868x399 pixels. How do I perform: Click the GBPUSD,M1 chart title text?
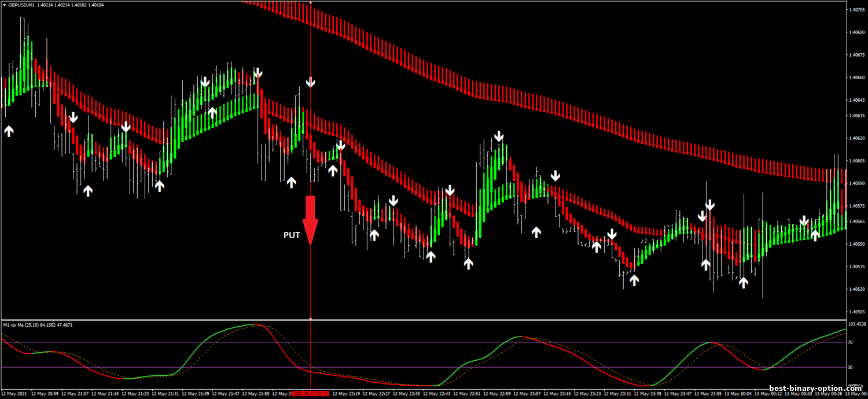pyautogui.click(x=18, y=5)
